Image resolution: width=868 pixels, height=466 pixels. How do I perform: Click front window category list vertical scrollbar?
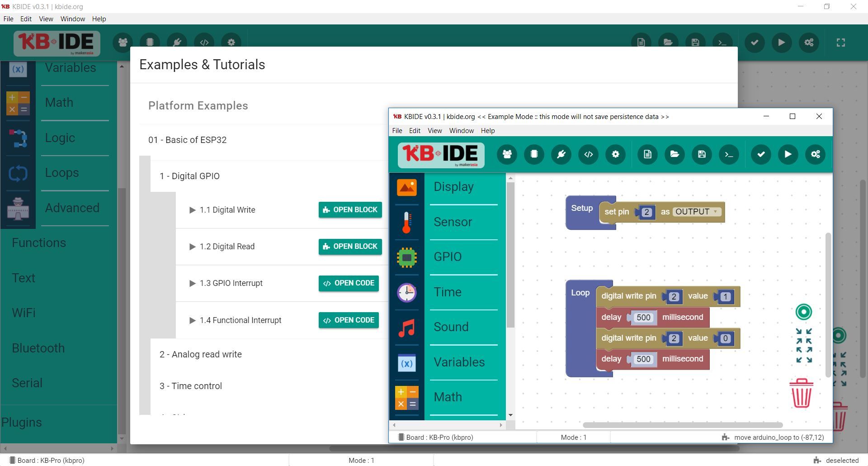510,255
